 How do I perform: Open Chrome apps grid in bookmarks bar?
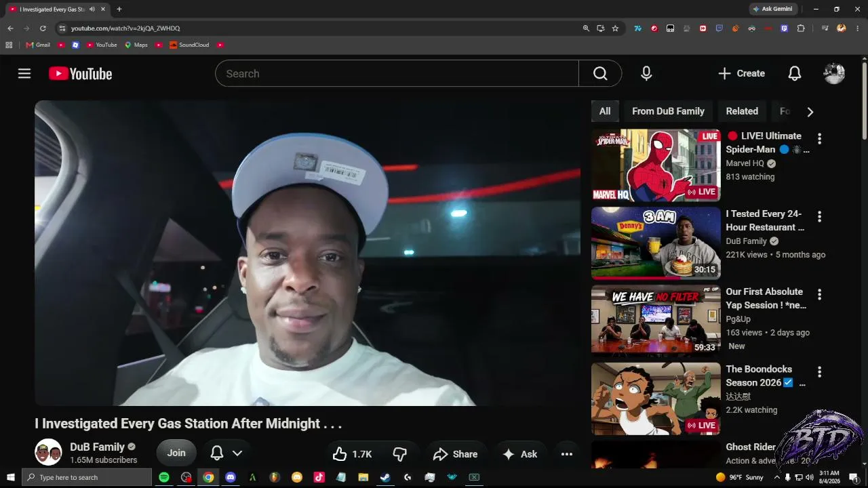[9, 45]
